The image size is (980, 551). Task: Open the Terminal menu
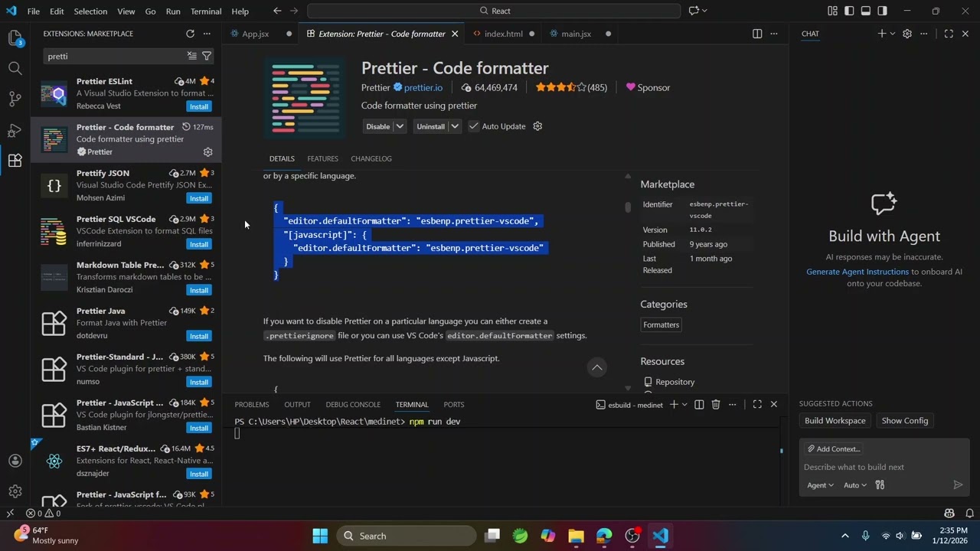pyautogui.click(x=206, y=11)
